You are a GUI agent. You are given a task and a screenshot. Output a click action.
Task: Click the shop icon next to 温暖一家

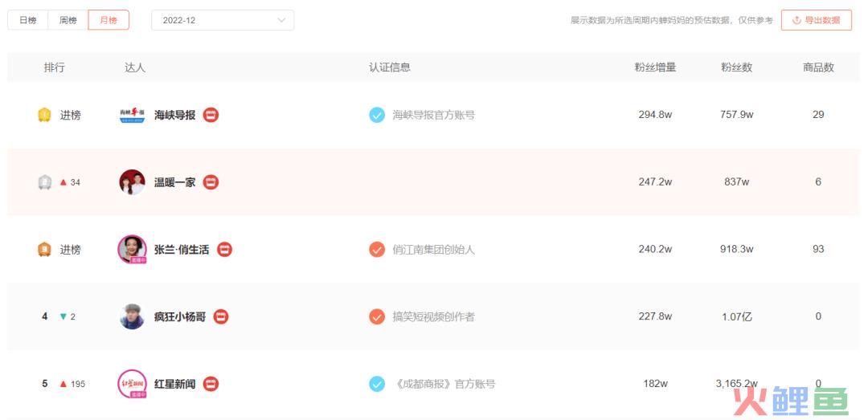[x=211, y=182]
